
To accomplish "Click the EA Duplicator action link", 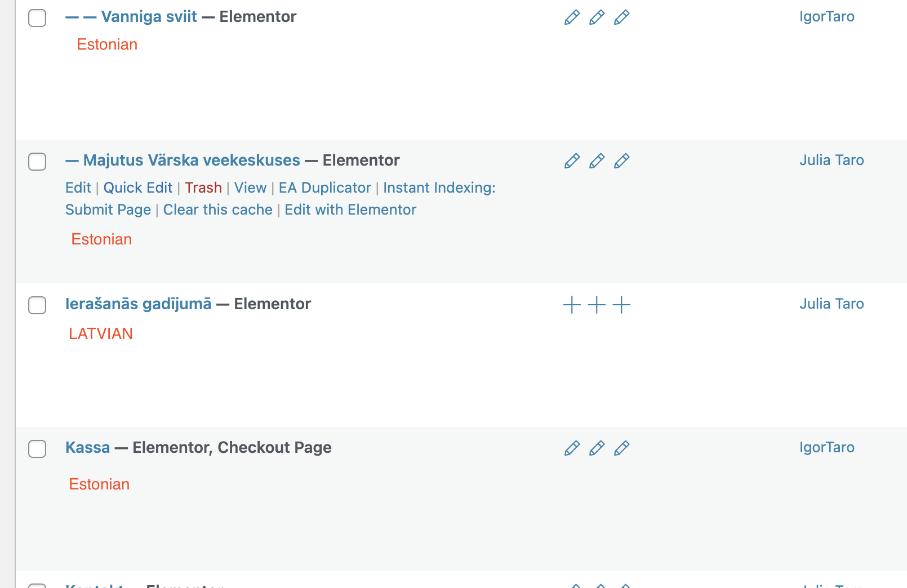I will 325,188.
